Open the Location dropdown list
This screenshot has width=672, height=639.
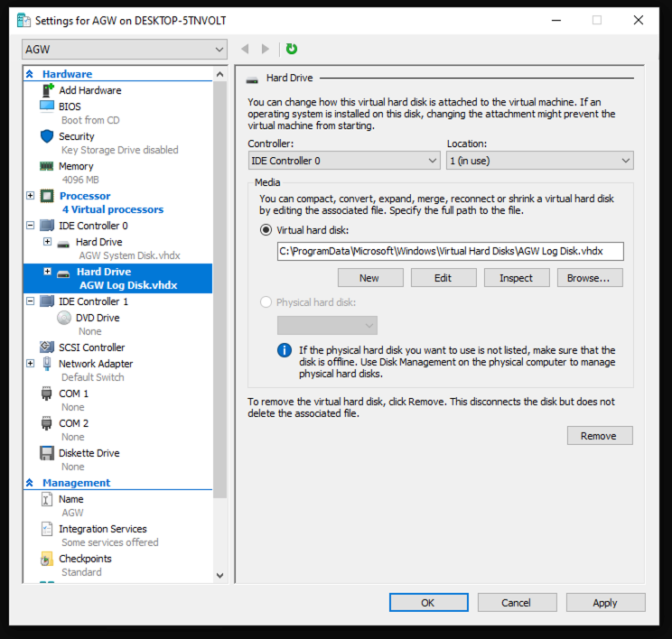pyautogui.click(x=539, y=161)
